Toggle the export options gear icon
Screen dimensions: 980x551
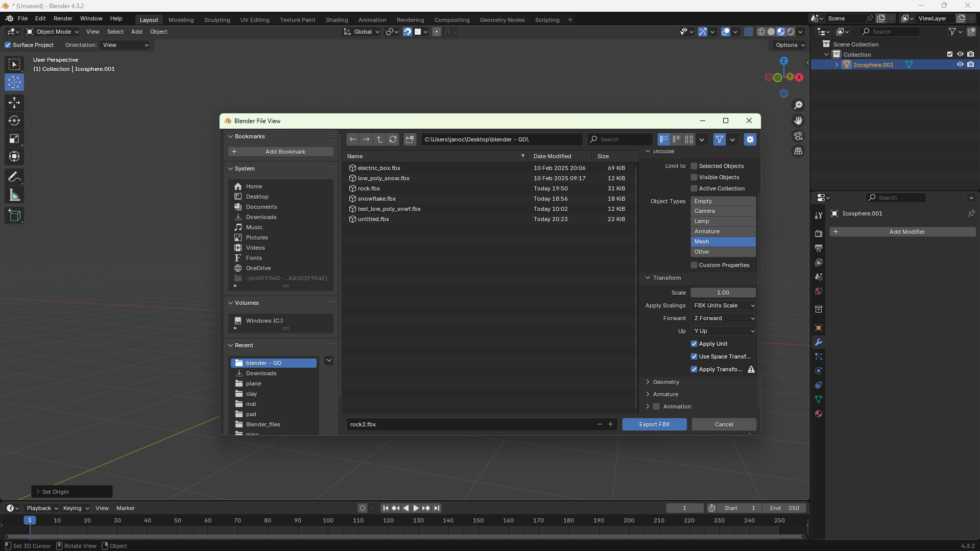[x=750, y=139]
